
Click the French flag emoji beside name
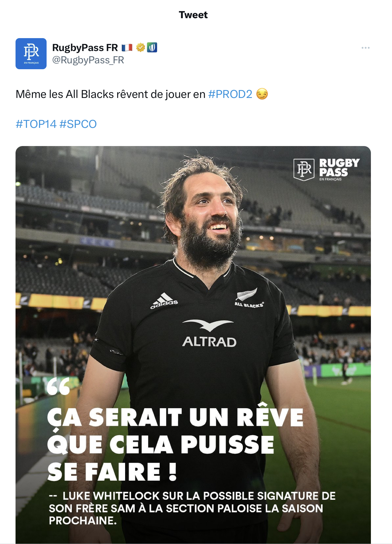pyautogui.click(x=127, y=48)
